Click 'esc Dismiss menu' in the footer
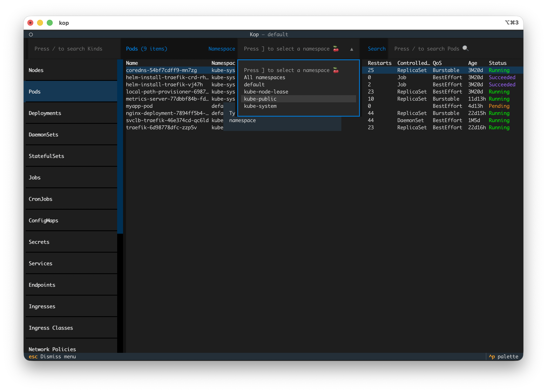Viewport: 547px width, 392px height. 52,357
